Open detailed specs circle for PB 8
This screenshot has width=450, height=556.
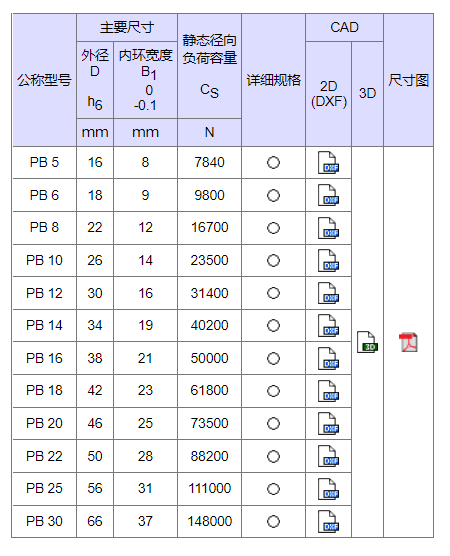[273, 228]
